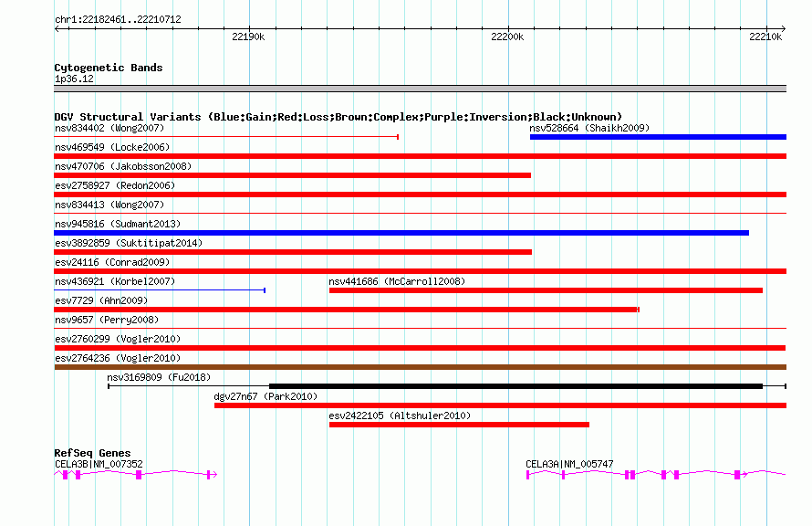This screenshot has width=812, height=526.
Task: Open the CELA3B|NM_007352 gene label
Action: (99, 464)
